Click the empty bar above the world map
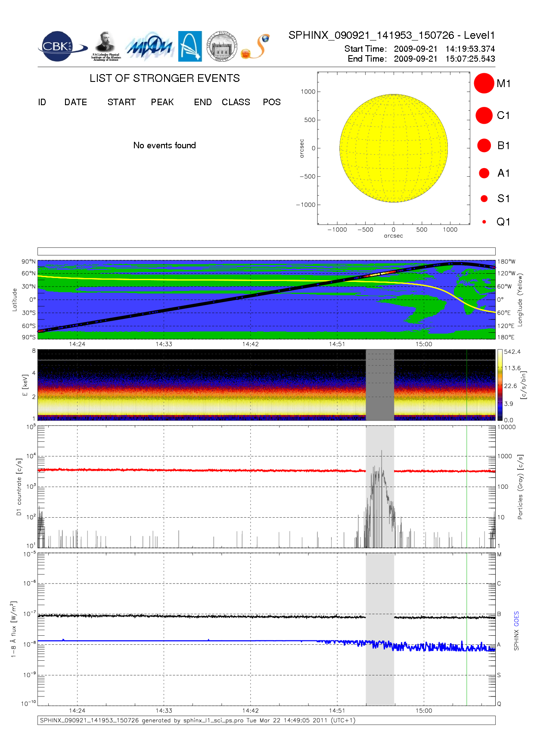The height and width of the screenshot is (756, 534). tap(266, 251)
